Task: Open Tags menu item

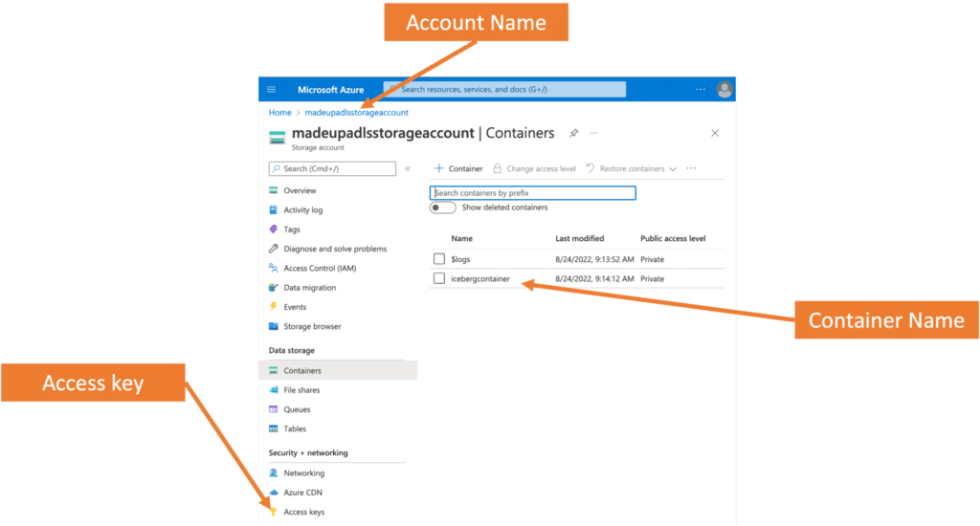Action: [291, 230]
